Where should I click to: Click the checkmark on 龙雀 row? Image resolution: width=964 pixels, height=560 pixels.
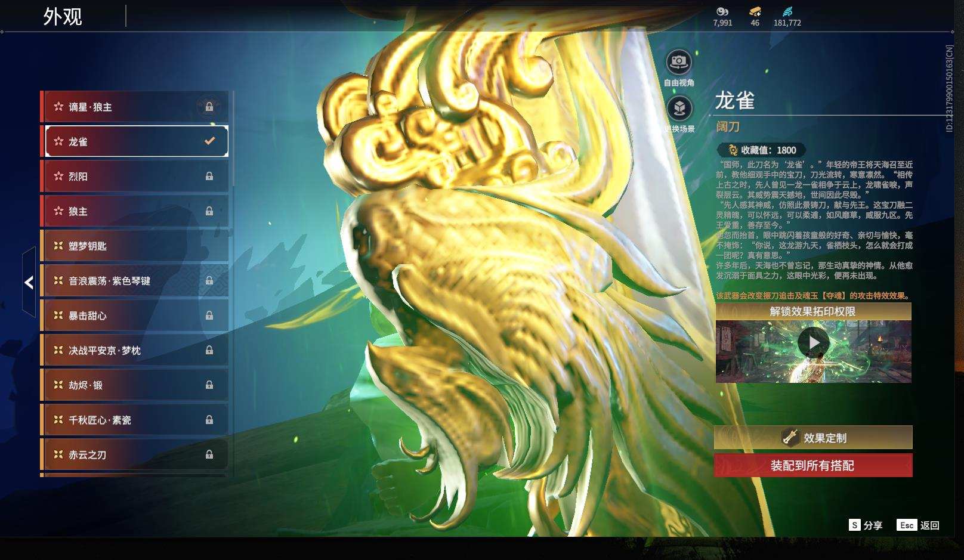pos(209,141)
